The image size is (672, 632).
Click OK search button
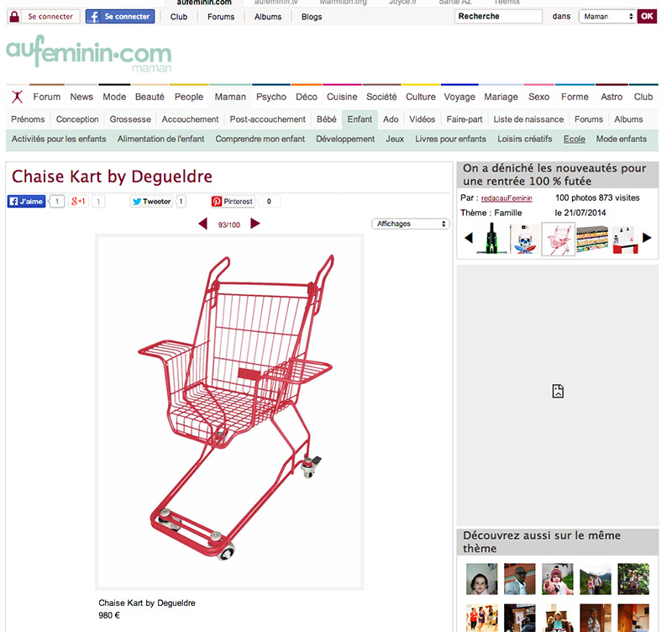point(647,16)
